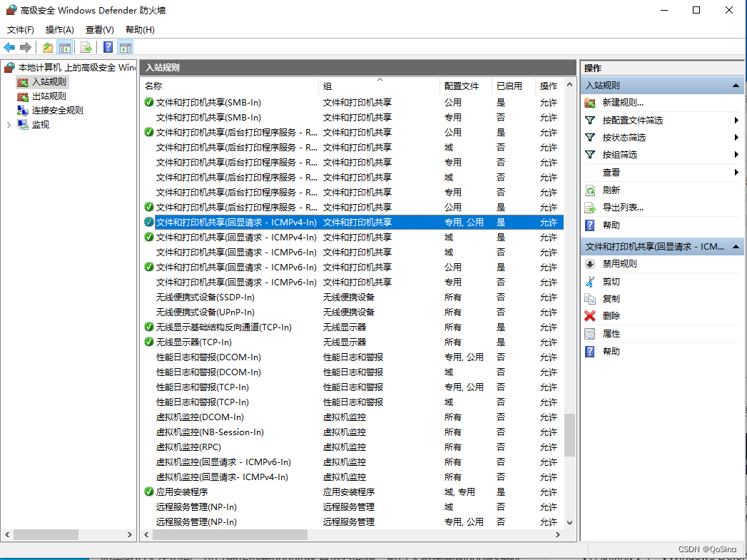Click the funnel icon beside 按组筛选

(x=590, y=154)
